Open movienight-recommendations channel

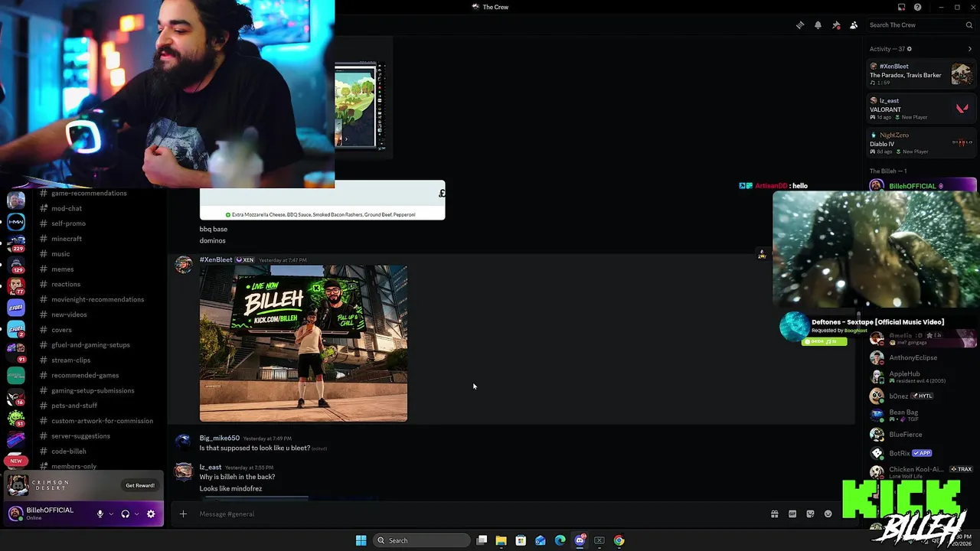[x=97, y=299]
